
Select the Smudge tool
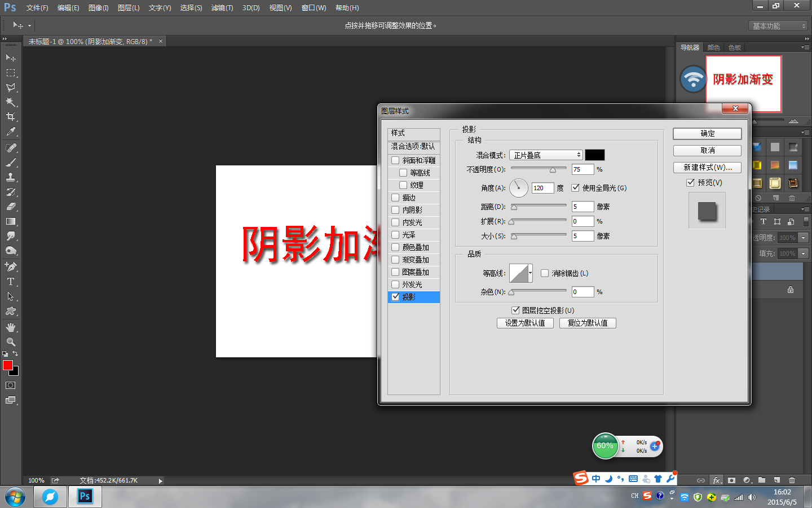tap(11, 236)
